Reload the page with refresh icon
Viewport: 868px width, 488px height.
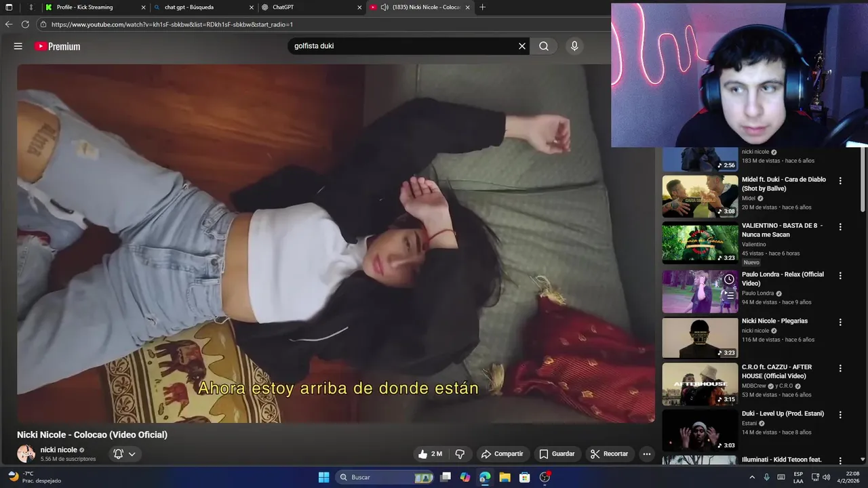point(25,24)
